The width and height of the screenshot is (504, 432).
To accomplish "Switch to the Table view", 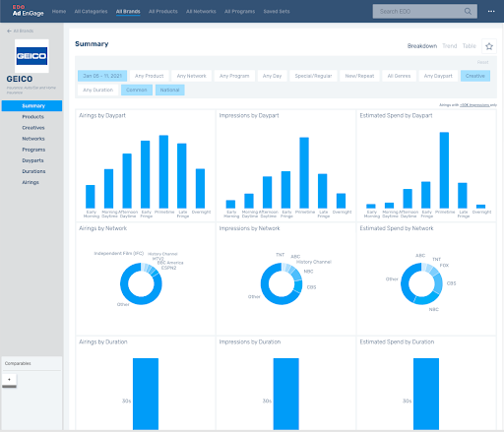I will click(469, 46).
